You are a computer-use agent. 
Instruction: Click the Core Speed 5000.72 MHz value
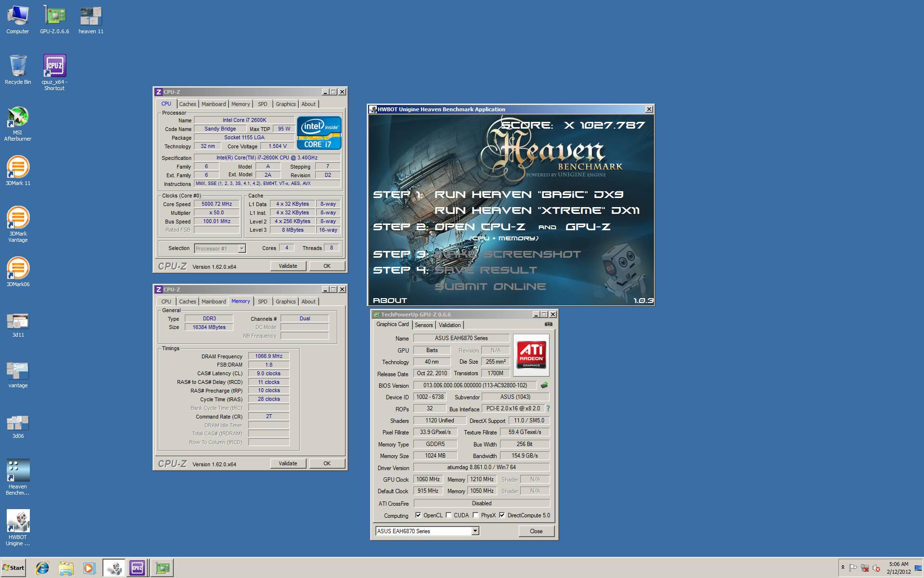(217, 204)
